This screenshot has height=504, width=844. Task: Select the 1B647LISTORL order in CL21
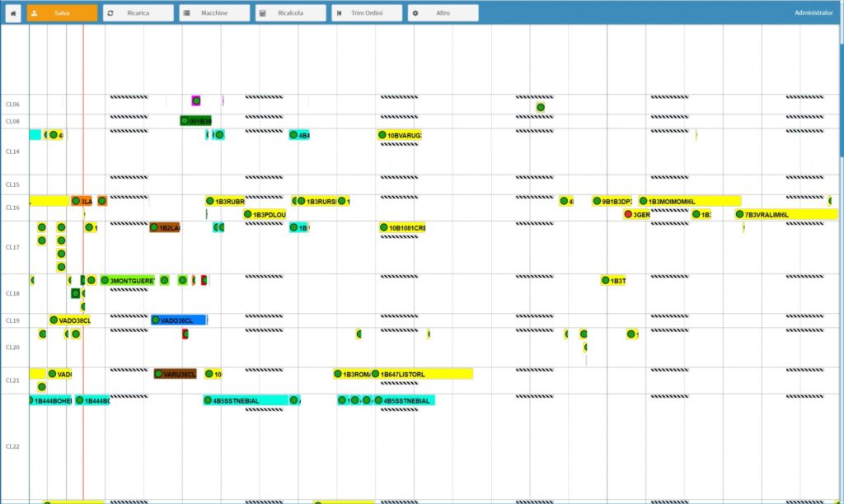coord(424,374)
